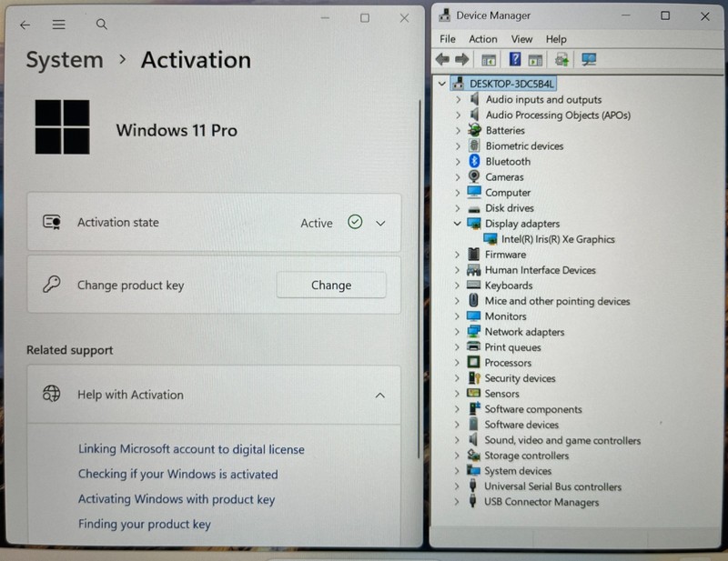The height and width of the screenshot is (561, 728).
Task: Click the Settings window vertical scrollbar
Action: 420,278
